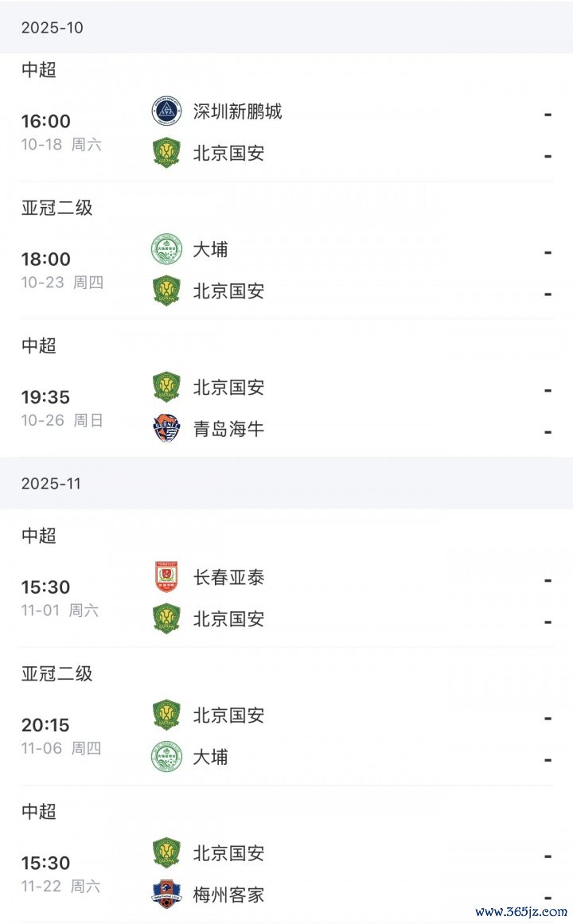Image resolution: width=573 pixels, height=924 pixels.
Task: Click 大埔 team name in 10-23 match
Action: pyautogui.click(x=211, y=250)
